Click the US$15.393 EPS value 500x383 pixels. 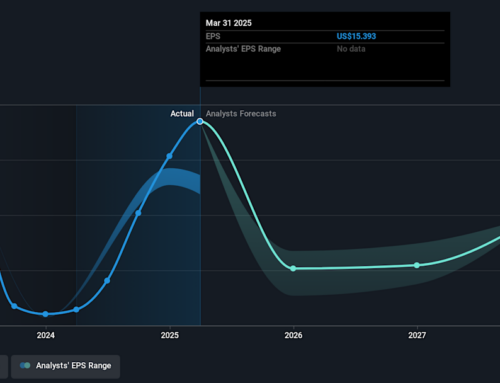click(x=356, y=36)
